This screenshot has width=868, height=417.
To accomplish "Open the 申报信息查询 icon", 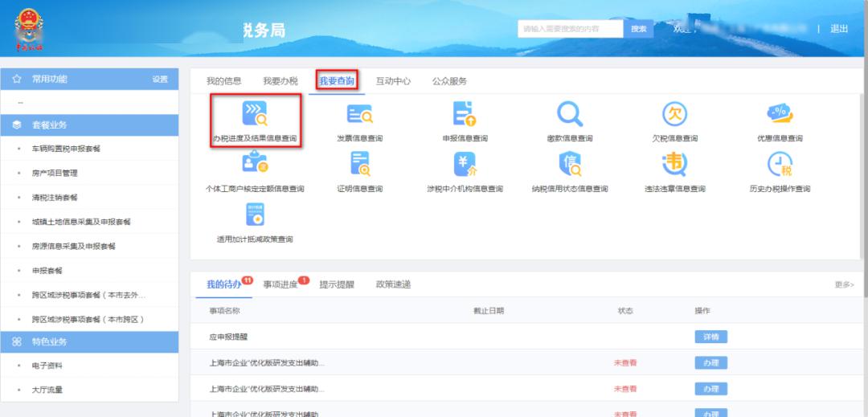I will (x=464, y=113).
